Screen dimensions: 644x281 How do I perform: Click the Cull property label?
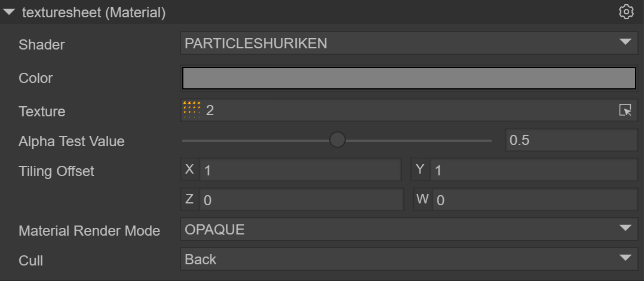[x=31, y=261]
